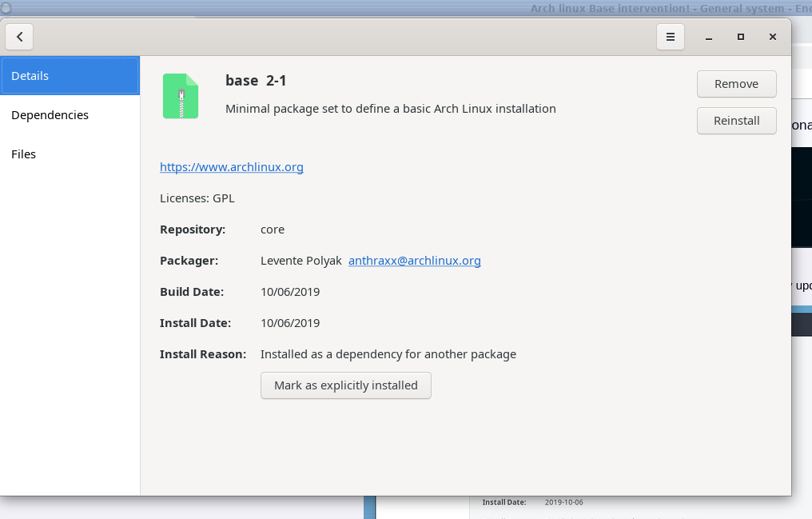The height and width of the screenshot is (519, 812).
Task: Click the package name base 2-1
Action: tap(256, 81)
